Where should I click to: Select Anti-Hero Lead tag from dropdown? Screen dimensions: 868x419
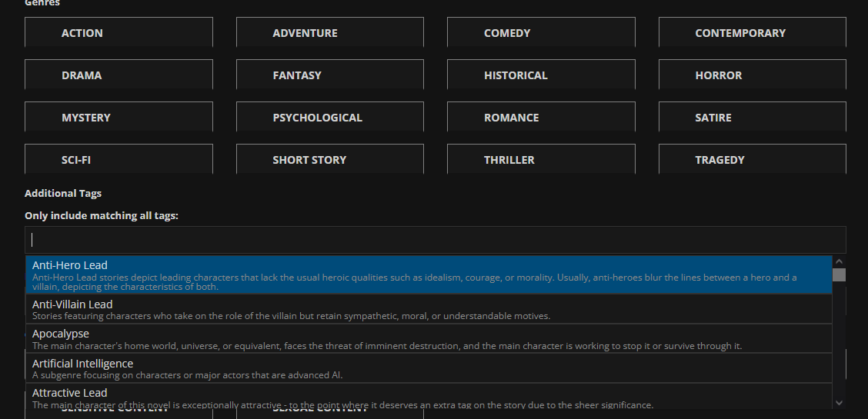click(x=429, y=274)
